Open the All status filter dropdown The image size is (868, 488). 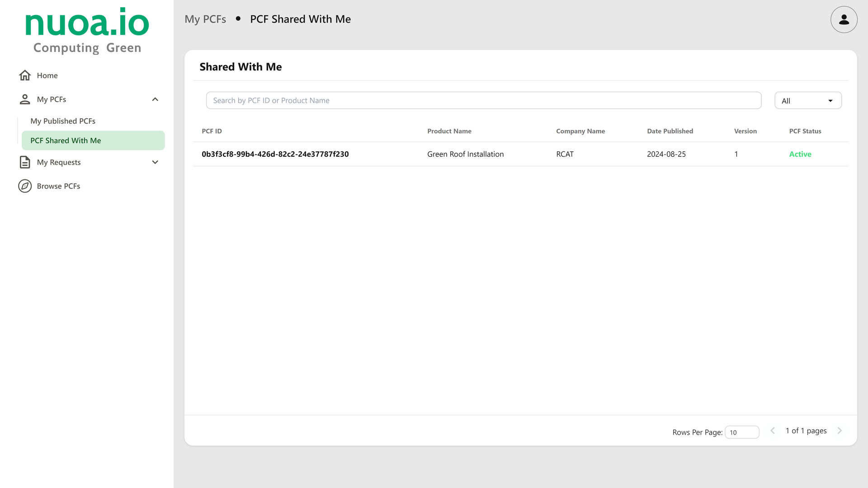coord(808,101)
